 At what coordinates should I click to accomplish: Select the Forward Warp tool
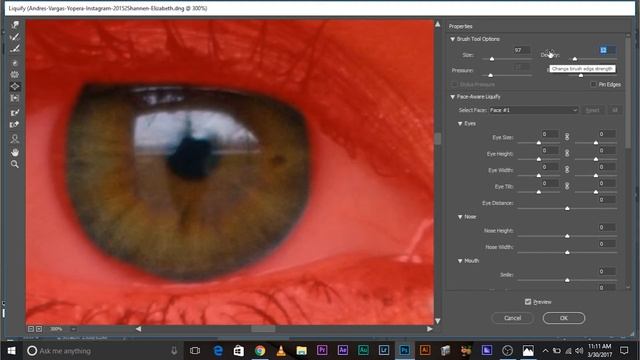tap(15, 25)
